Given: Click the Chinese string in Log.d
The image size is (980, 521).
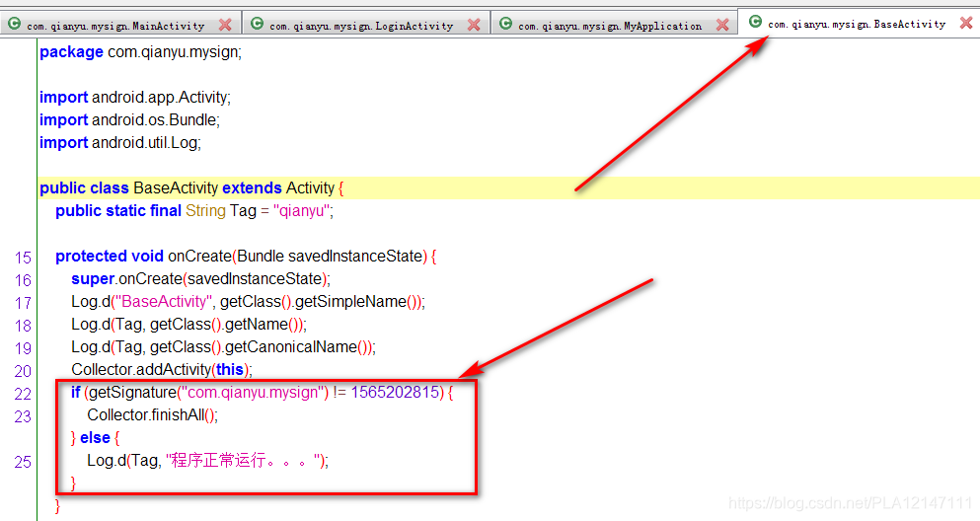Looking at the screenshot, I should pos(243,461).
